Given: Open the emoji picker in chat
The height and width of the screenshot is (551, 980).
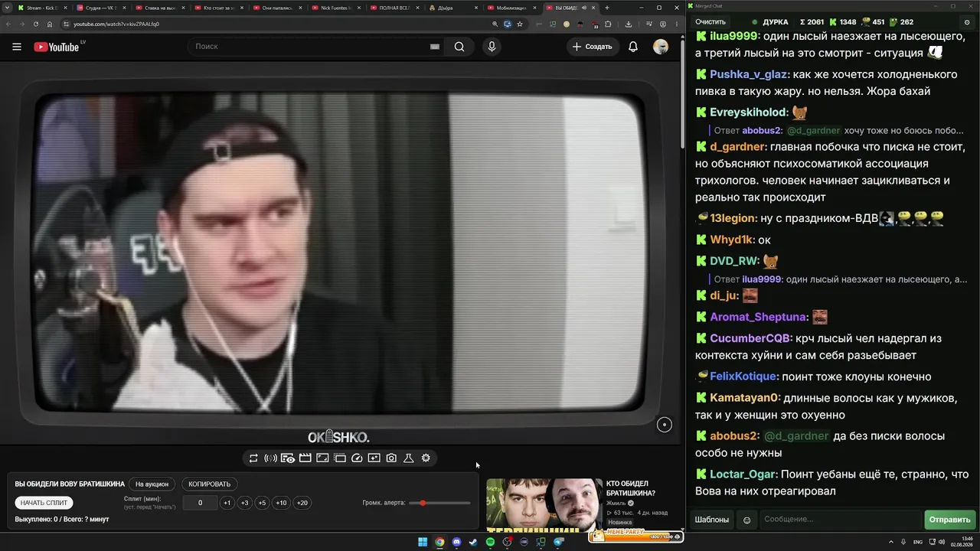Looking at the screenshot, I should [747, 520].
